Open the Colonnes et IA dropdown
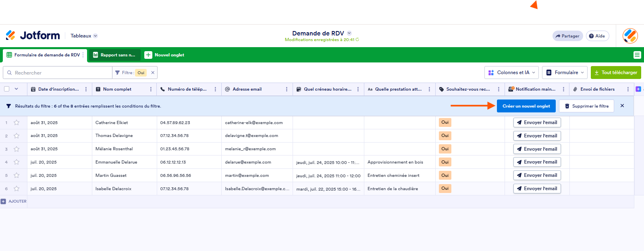This screenshot has width=644, height=251. pos(511,73)
